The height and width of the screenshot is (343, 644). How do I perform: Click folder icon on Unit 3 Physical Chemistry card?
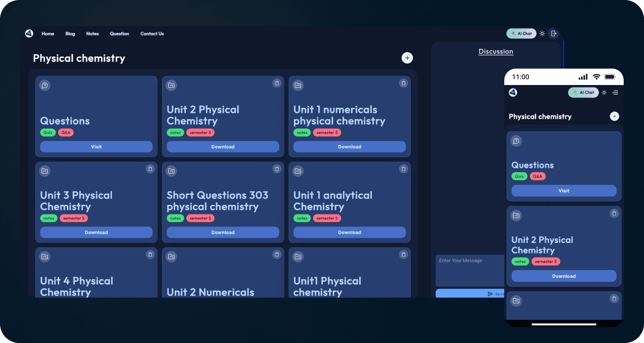[44, 171]
